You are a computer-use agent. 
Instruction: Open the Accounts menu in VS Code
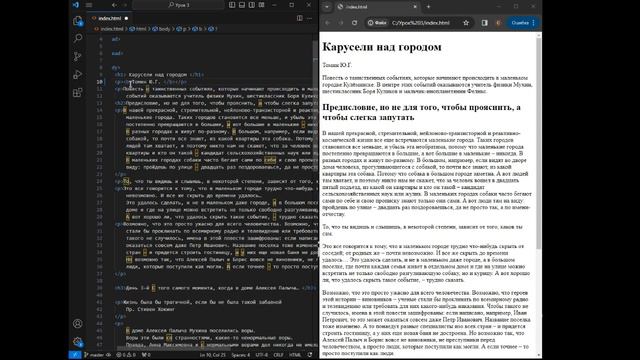[78, 324]
